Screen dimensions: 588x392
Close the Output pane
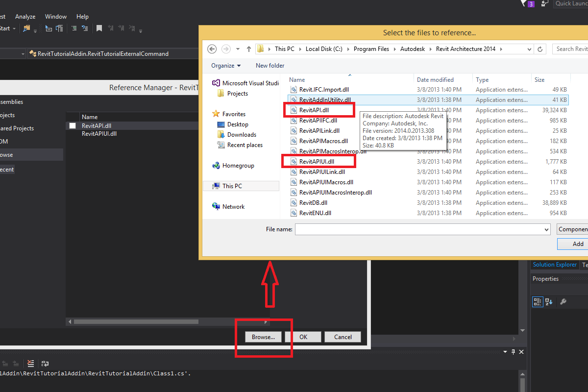(521, 352)
